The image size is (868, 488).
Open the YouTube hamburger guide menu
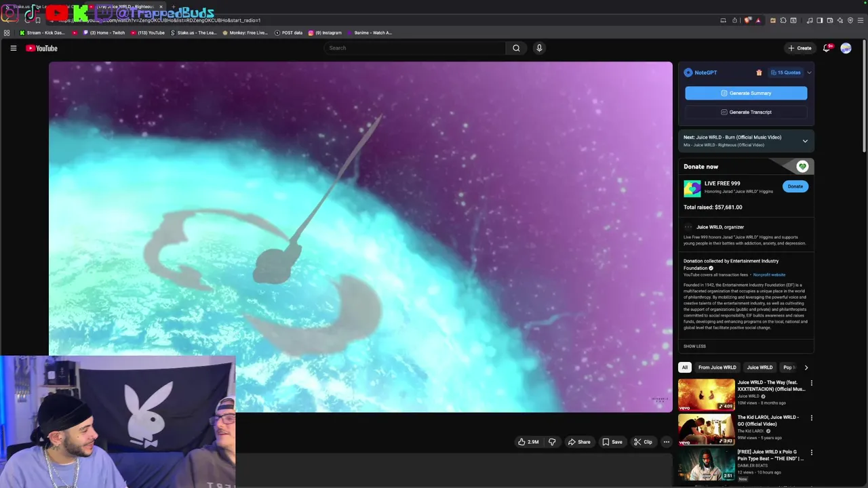[13, 48]
